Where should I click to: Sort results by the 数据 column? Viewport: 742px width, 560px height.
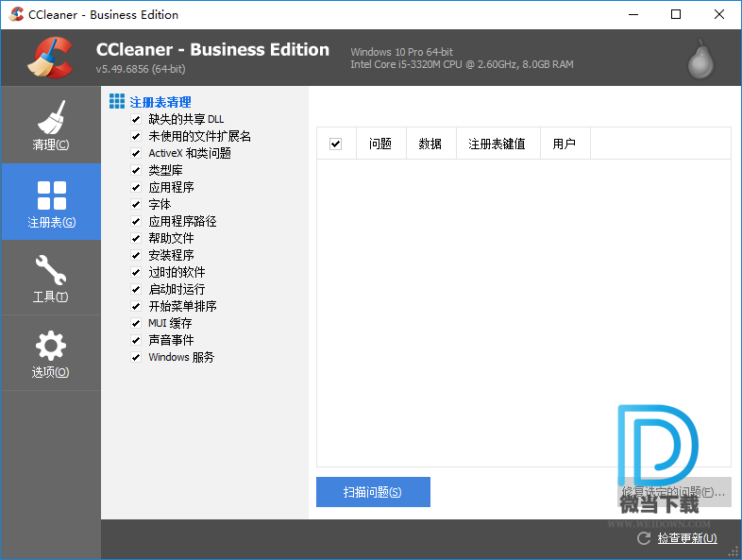(x=431, y=144)
